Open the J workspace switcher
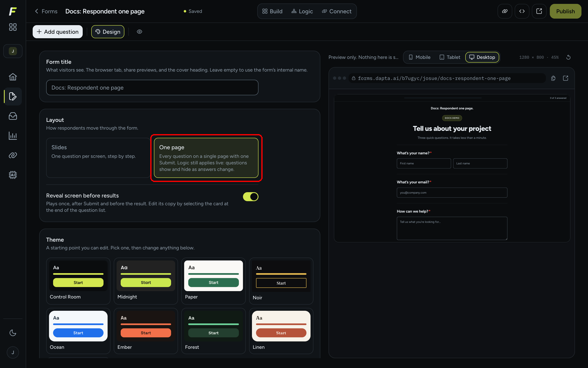588x368 pixels. pos(13,51)
